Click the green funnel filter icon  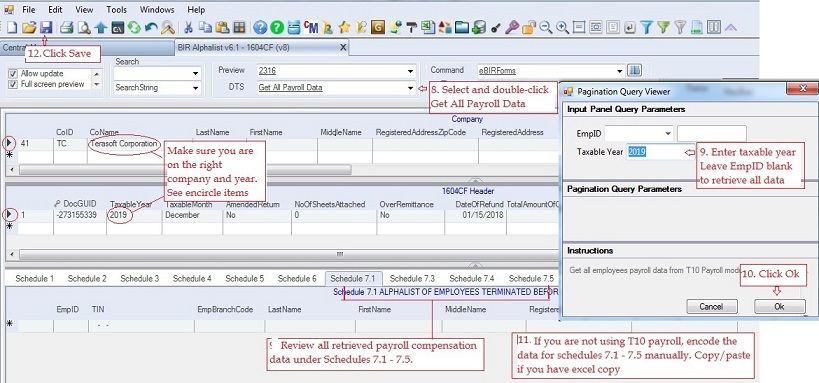(663, 27)
